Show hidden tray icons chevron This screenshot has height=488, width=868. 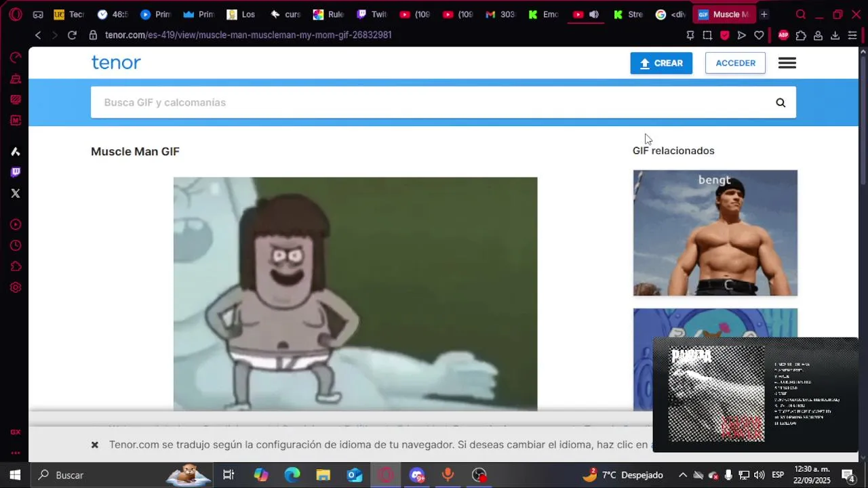point(683,475)
